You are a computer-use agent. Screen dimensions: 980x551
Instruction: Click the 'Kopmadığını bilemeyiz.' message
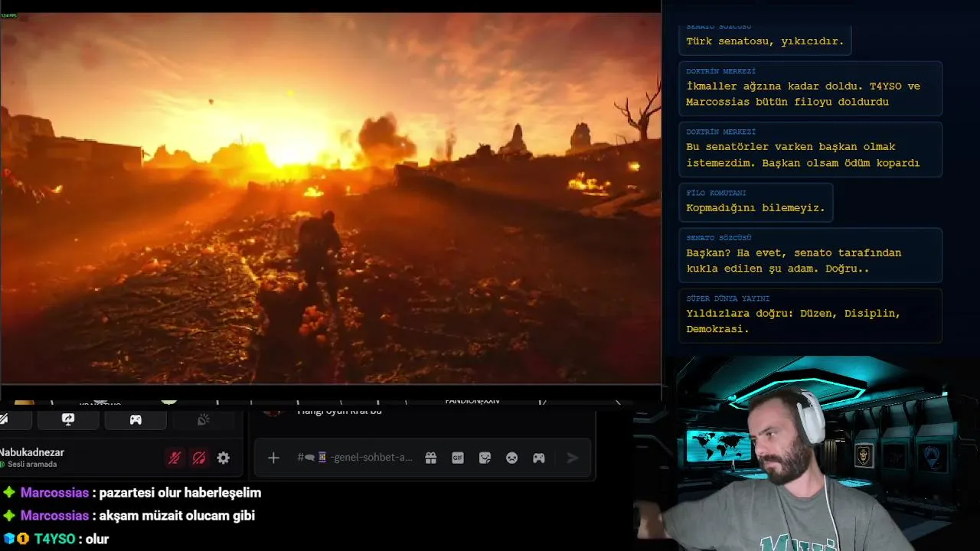756,202
